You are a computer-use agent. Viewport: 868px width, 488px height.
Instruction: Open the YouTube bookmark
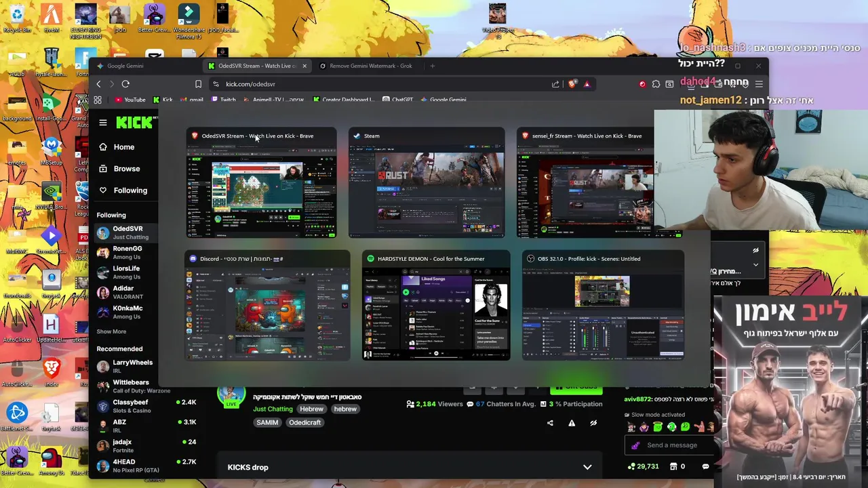tap(130, 100)
